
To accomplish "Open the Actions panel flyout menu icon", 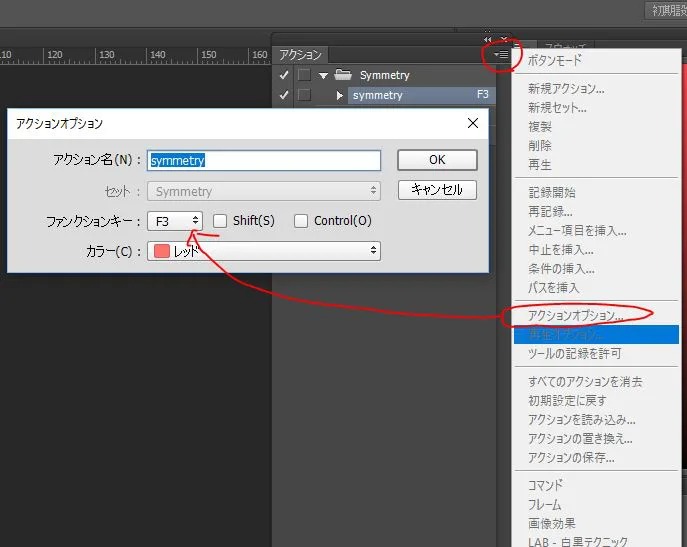I will (501, 55).
